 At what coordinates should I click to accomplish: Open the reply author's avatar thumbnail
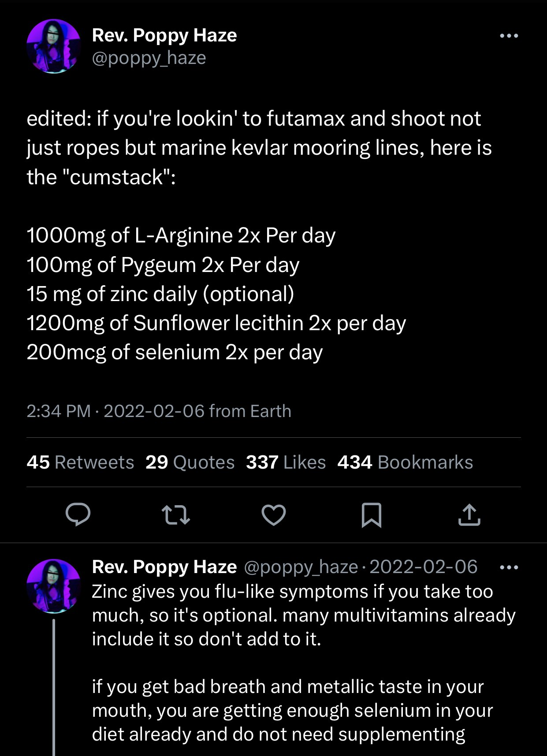point(54,586)
